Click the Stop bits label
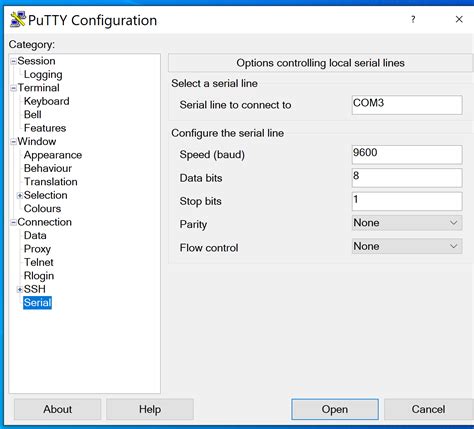This screenshot has height=429, width=474. tap(201, 201)
